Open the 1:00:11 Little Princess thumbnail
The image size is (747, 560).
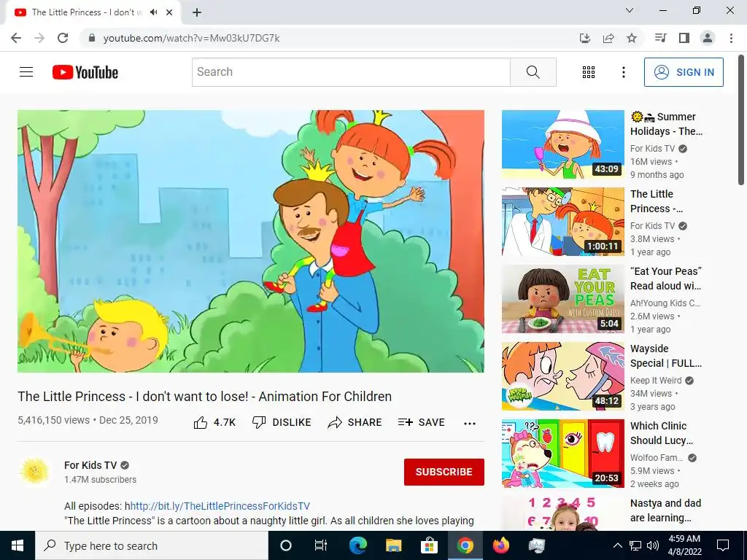point(562,222)
